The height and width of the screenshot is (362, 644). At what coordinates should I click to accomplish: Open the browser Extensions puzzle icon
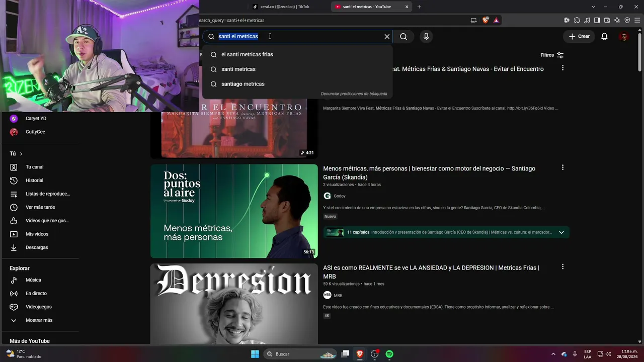[x=577, y=20]
